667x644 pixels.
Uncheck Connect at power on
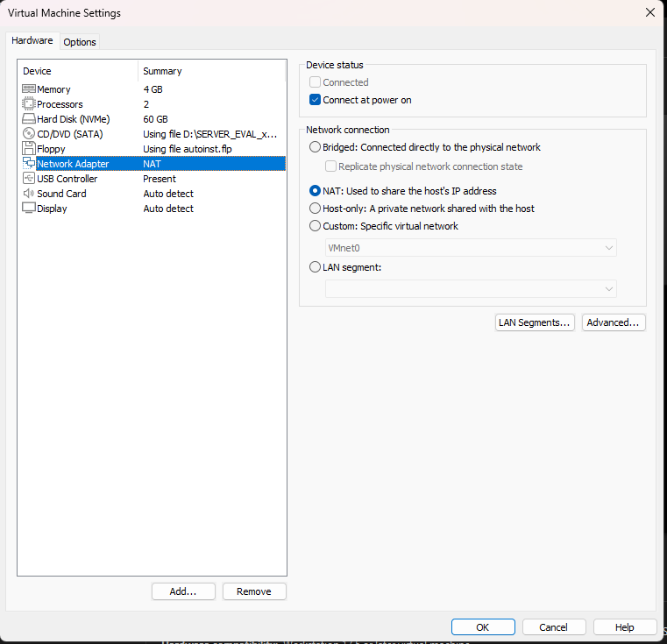316,100
